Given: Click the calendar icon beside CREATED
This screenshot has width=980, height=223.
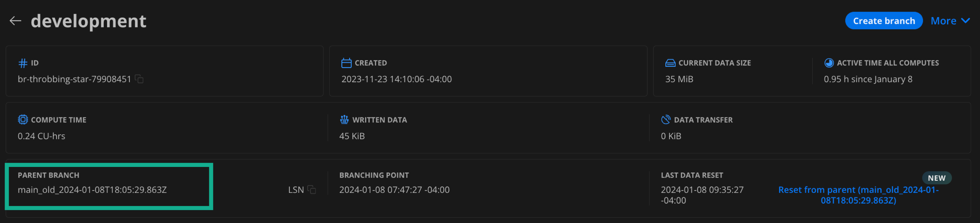Looking at the screenshot, I should (x=347, y=63).
